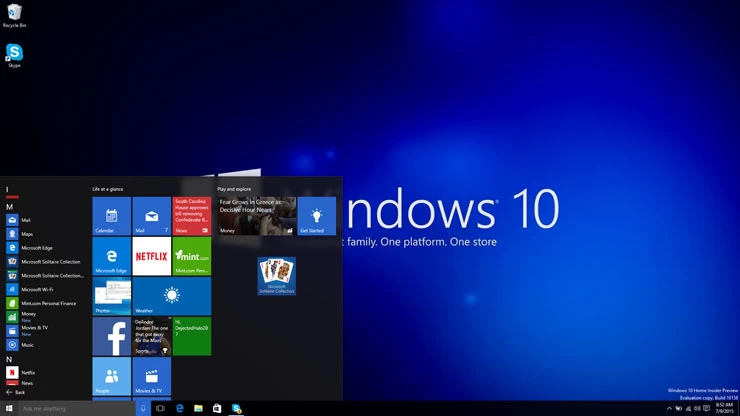
Task: Open Microsoft Wi-Fi in the apps list
Action: tap(45, 289)
